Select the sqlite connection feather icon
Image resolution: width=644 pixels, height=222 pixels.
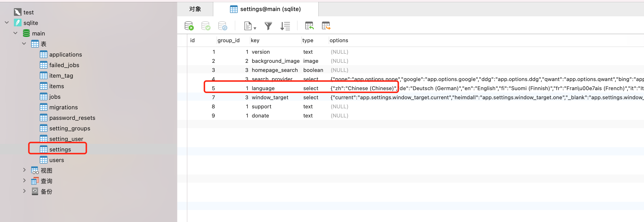click(17, 23)
